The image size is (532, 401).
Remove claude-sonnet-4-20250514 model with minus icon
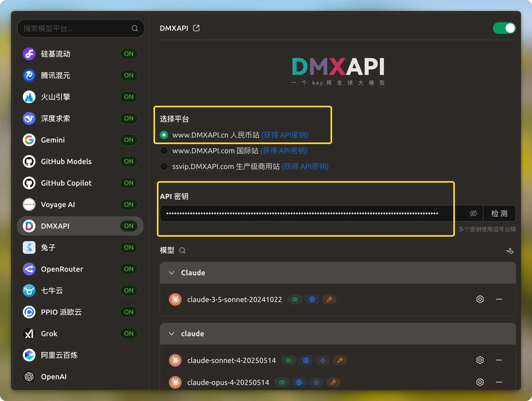tap(499, 360)
